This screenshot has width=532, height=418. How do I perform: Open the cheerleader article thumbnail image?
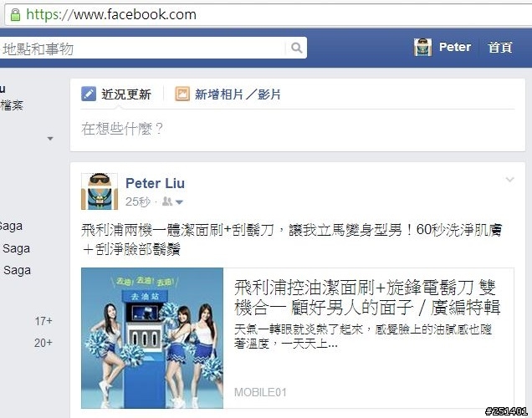152,338
